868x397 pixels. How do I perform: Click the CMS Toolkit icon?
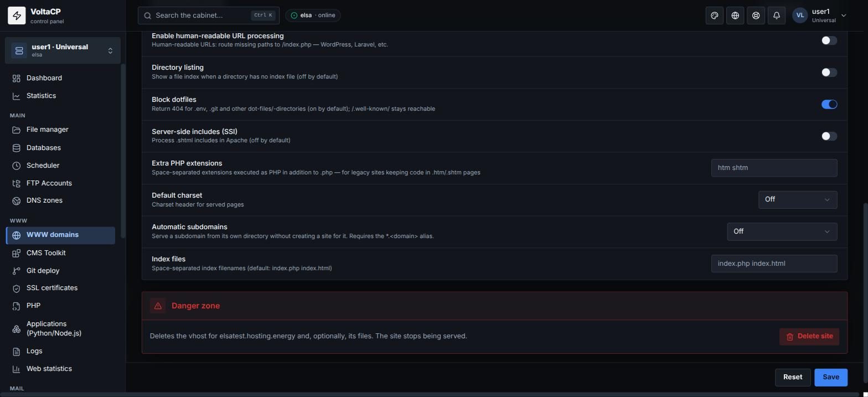click(17, 253)
